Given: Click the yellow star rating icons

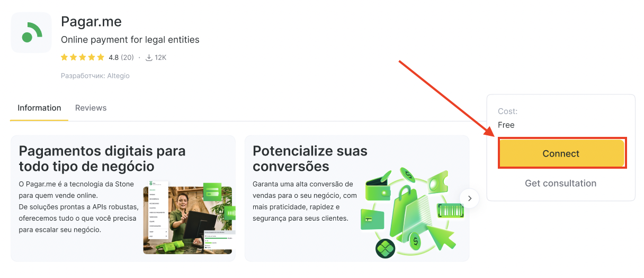Looking at the screenshot, I should [x=83, y=57].
